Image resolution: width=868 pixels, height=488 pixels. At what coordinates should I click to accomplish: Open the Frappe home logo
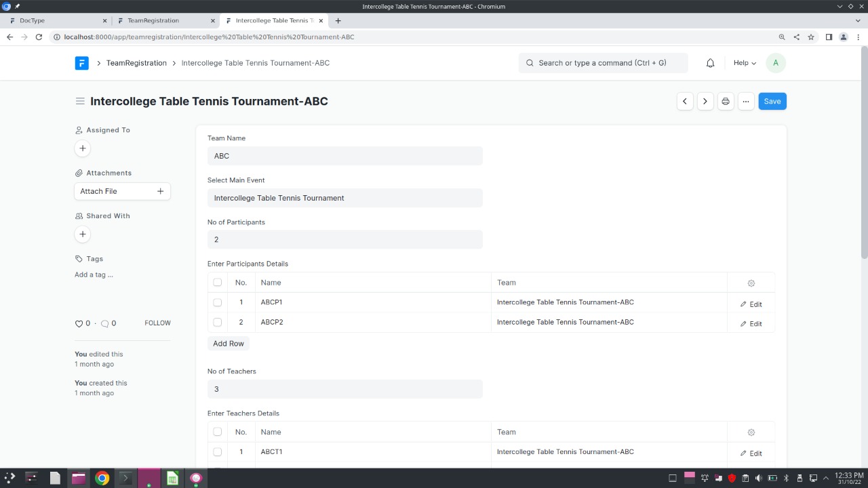[81, 63]
